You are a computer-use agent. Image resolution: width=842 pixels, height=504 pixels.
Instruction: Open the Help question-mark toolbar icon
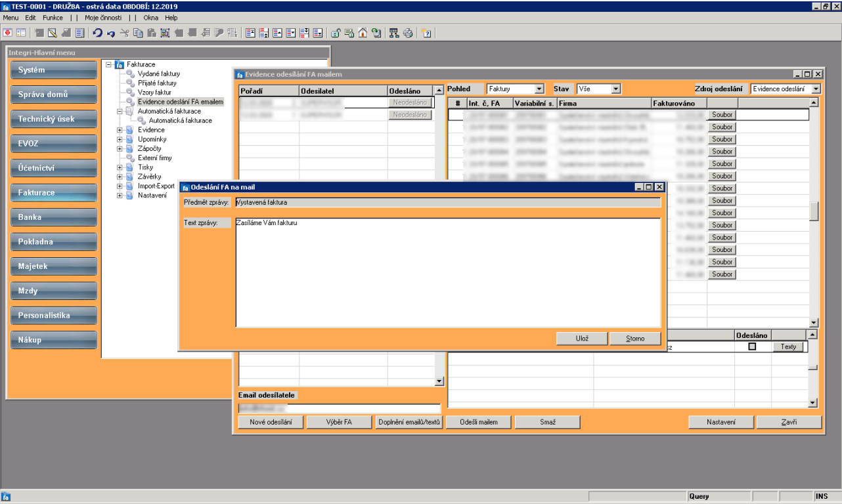[426, 33]
